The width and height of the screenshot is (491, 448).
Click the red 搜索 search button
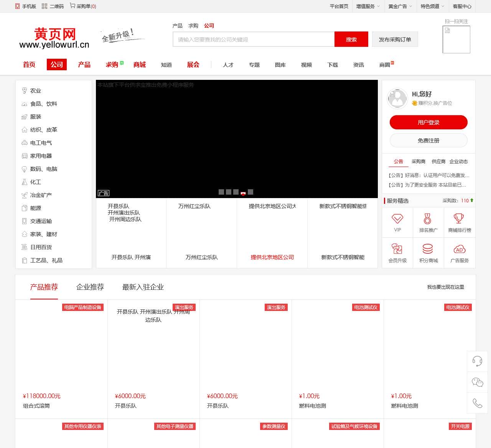tap(351, 39)
